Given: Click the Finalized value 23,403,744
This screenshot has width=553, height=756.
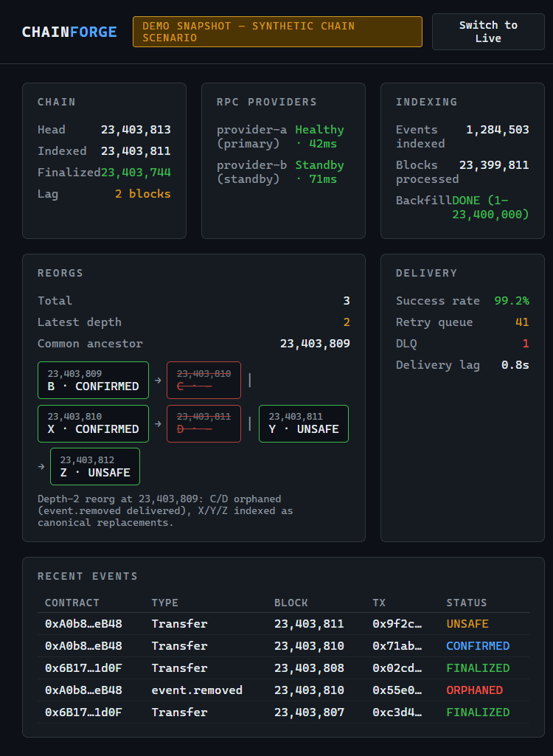Looking at the screenshot, I should click(136, 173).
